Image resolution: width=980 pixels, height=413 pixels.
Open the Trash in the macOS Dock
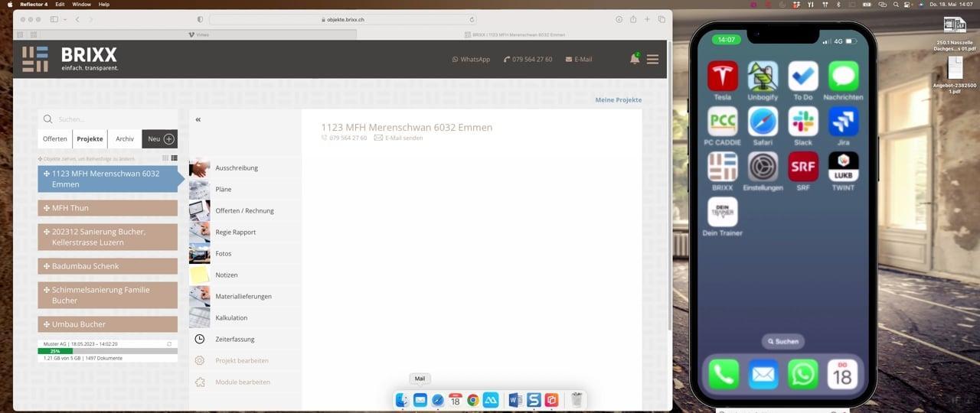coord(577,400)
